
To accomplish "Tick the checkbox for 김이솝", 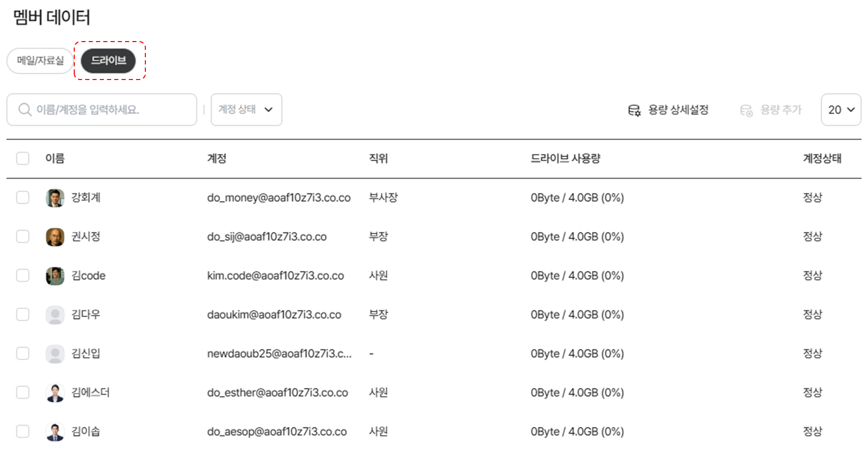I will tap(23, 431).
